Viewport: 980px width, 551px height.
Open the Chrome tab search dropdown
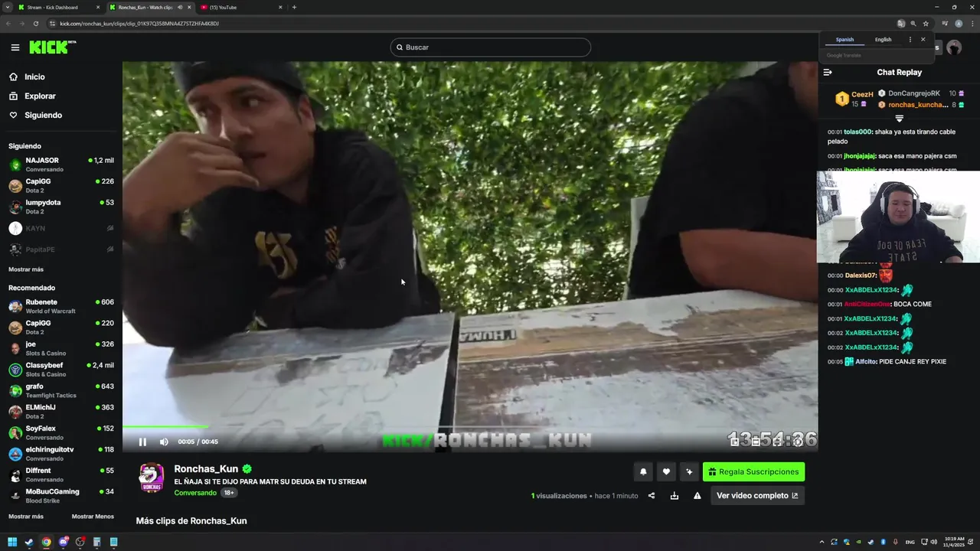point(7,7)
